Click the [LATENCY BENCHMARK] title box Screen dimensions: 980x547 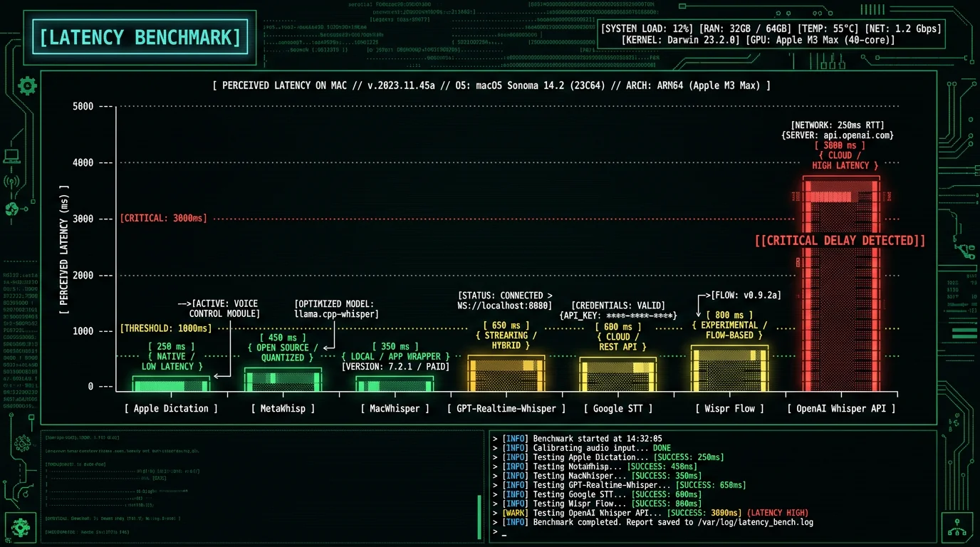140,37
